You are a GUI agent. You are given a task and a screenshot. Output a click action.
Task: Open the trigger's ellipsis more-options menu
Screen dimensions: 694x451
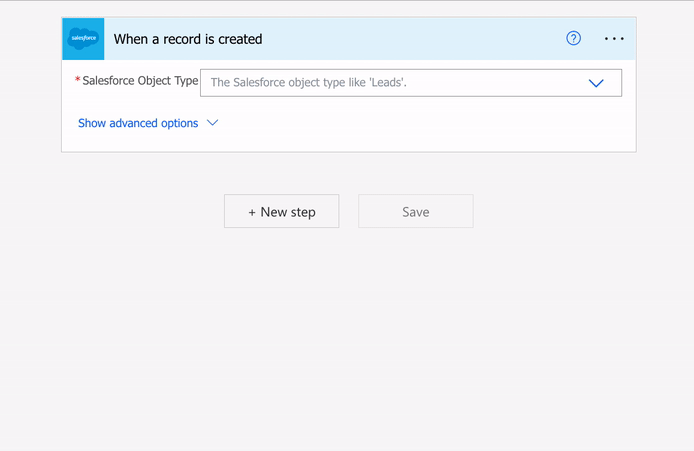pos(614,39)
